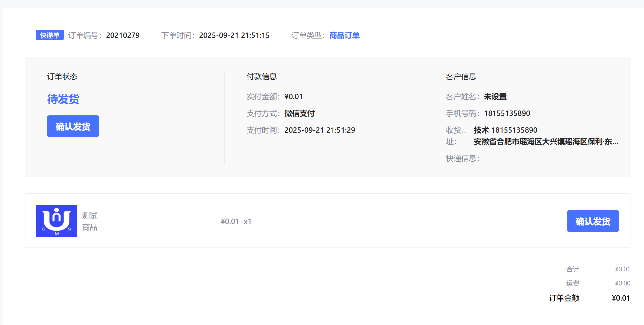The height and width of the screenshot is (325, 644).
Task: Click the phone number 18155135890 field
Action: (507, 113)
